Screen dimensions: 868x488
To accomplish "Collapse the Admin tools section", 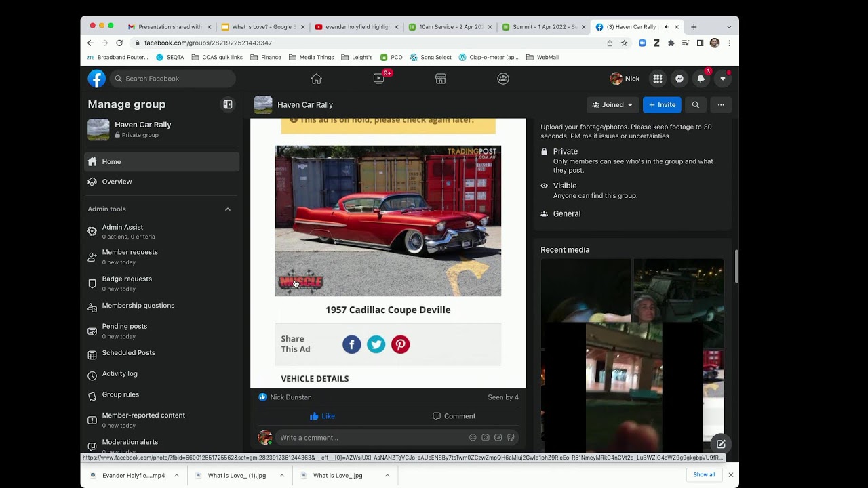I will 228,209.
